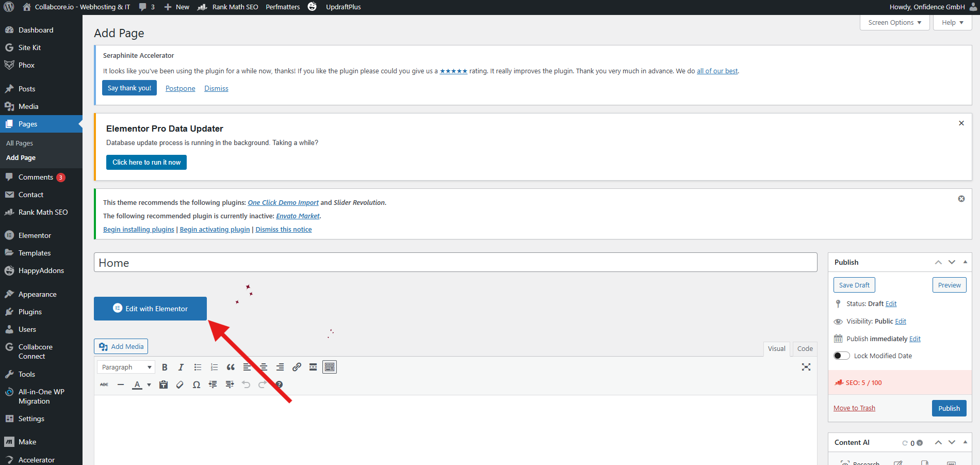Edit Visibility setting link

(x=901, y=322)
